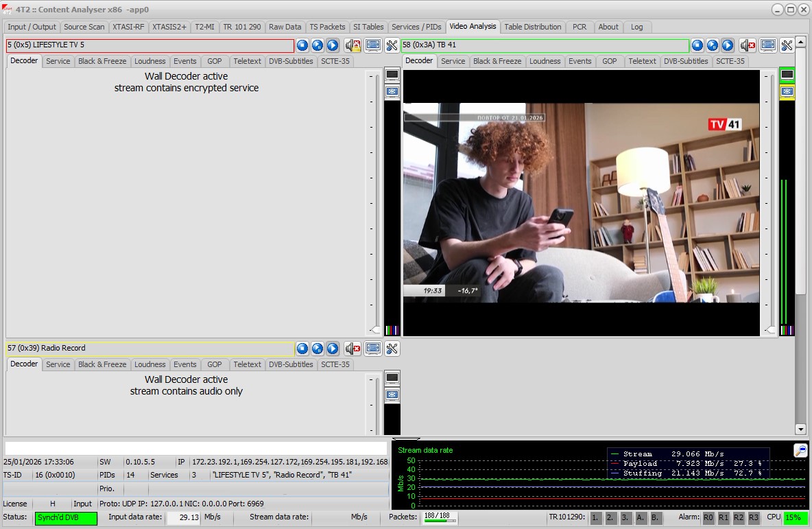Toggle yellow-highlighted freeze icon for TB 41
This screenshot has height=529, width=812.
click(787, 91)
